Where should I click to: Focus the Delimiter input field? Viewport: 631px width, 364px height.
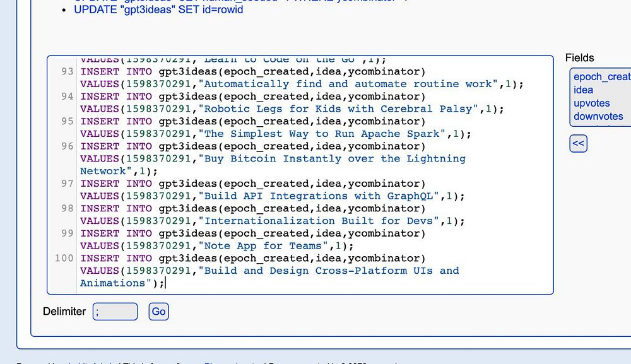(115, 312)
